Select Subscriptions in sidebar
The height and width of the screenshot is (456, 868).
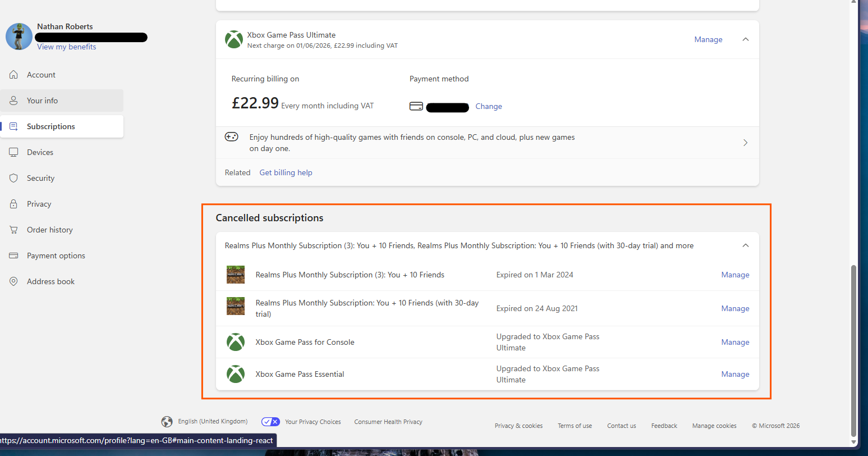click(x=62, y=126)
